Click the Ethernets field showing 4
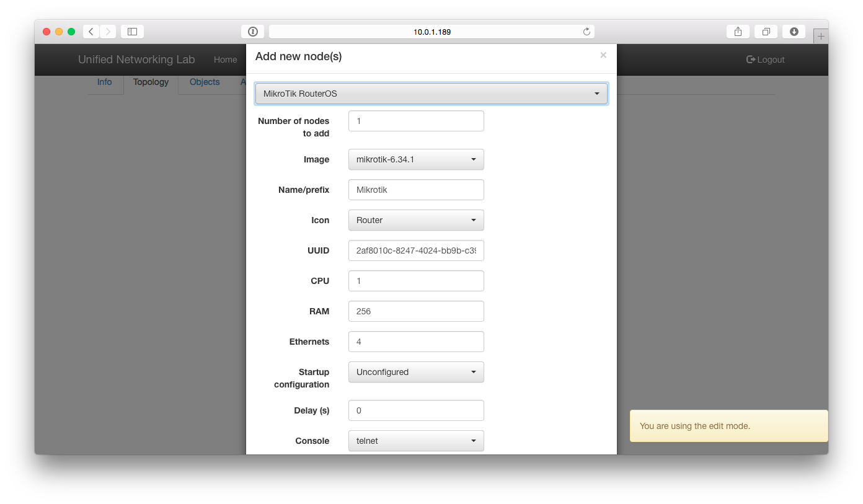 (x=416, y=342)
